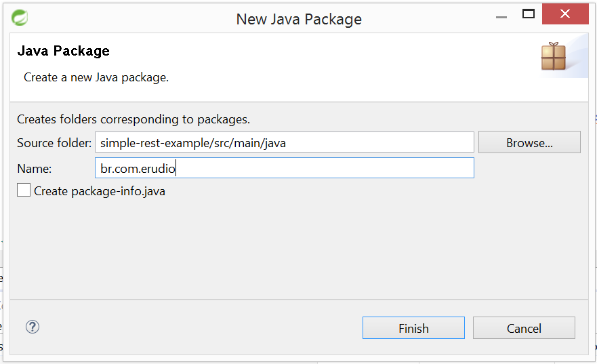Image resolution: width=597 pixels, height=364 pixels.
Task: Click the bold "Java Package" heading
Action: pos(63,51)
